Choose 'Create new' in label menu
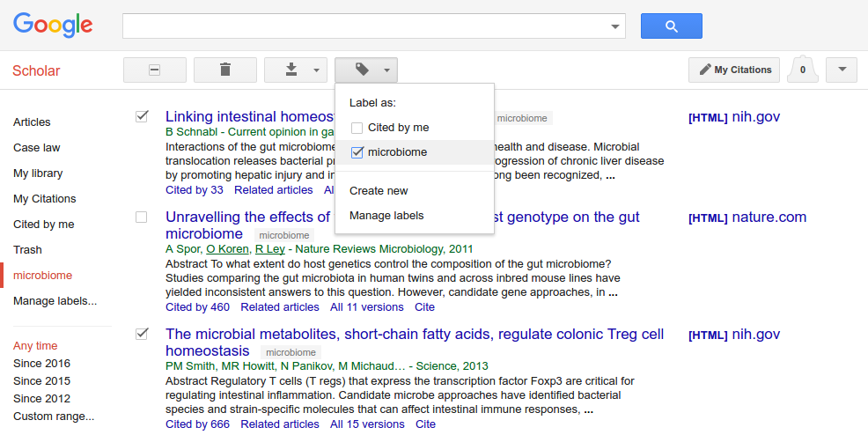This screenshot has width=868, height=435. pos(379,190)
